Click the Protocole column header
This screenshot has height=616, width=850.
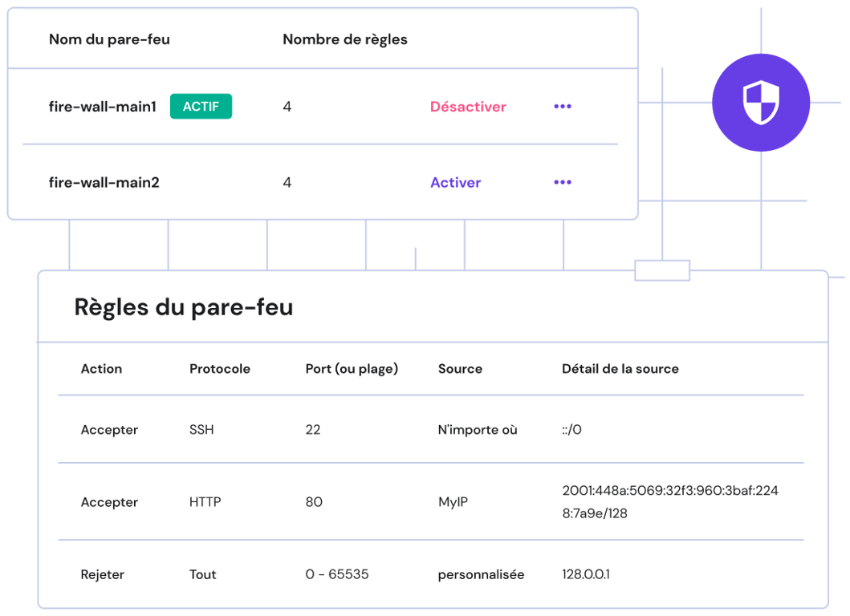pos(220,369)
